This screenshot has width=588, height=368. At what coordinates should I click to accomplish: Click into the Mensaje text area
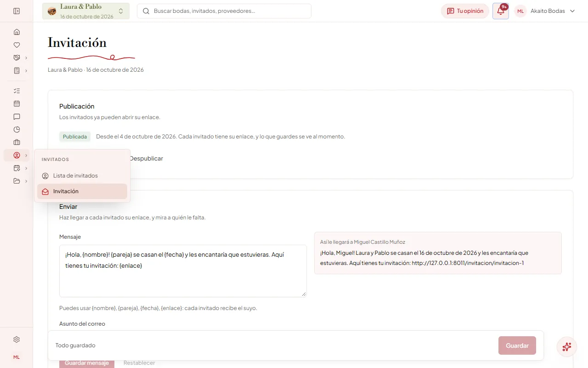(x=183, y=271)
